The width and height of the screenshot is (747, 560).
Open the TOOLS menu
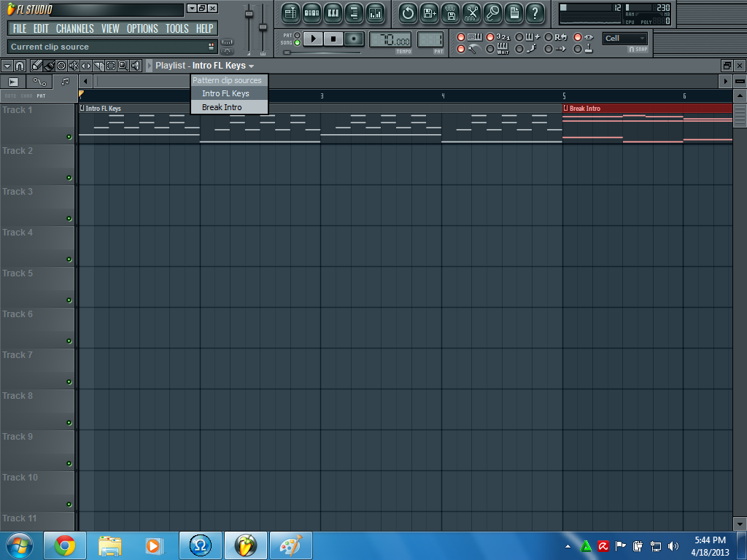177,28
